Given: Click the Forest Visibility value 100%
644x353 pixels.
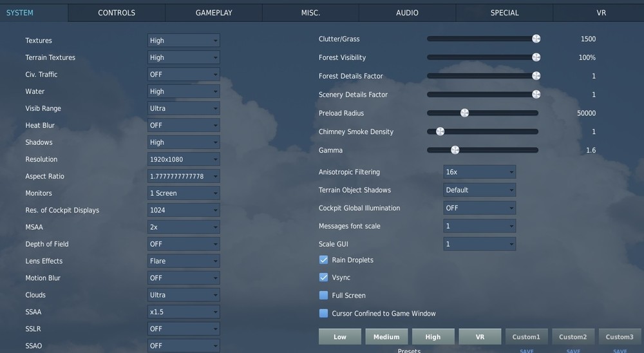Looking at the screenshot, I should tap(587, 57).
